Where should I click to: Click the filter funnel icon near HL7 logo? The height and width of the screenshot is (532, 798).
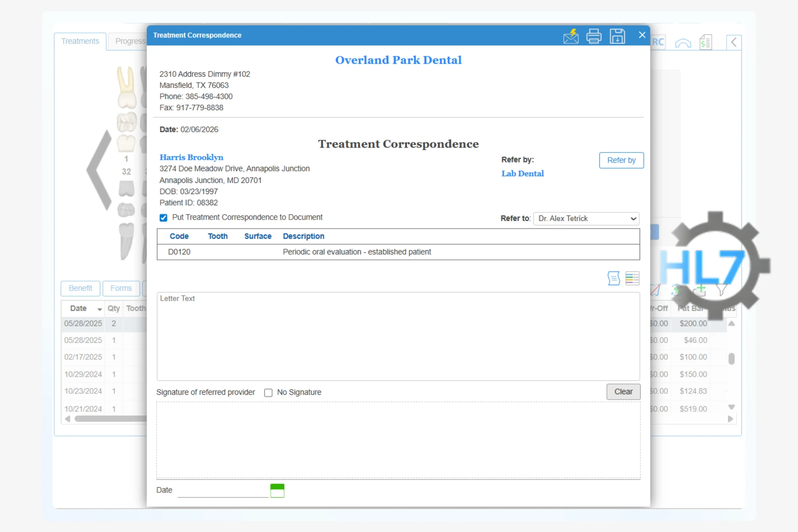[x=722, y=290]
